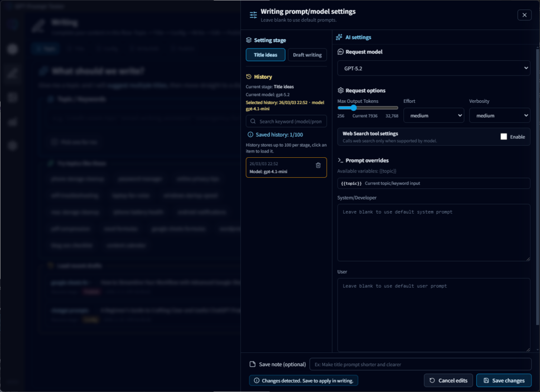The height and width of the screenshot is (392, 540).
Task: Click the clock icon beside History
Action: pyautogui.click(x=248, y=77)
